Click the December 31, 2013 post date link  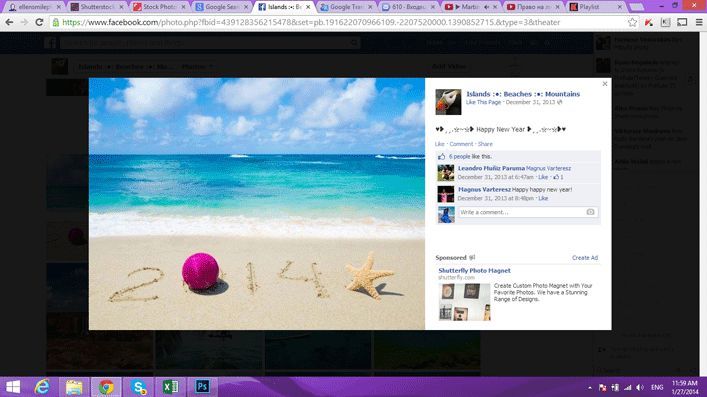tap(530, 102)
